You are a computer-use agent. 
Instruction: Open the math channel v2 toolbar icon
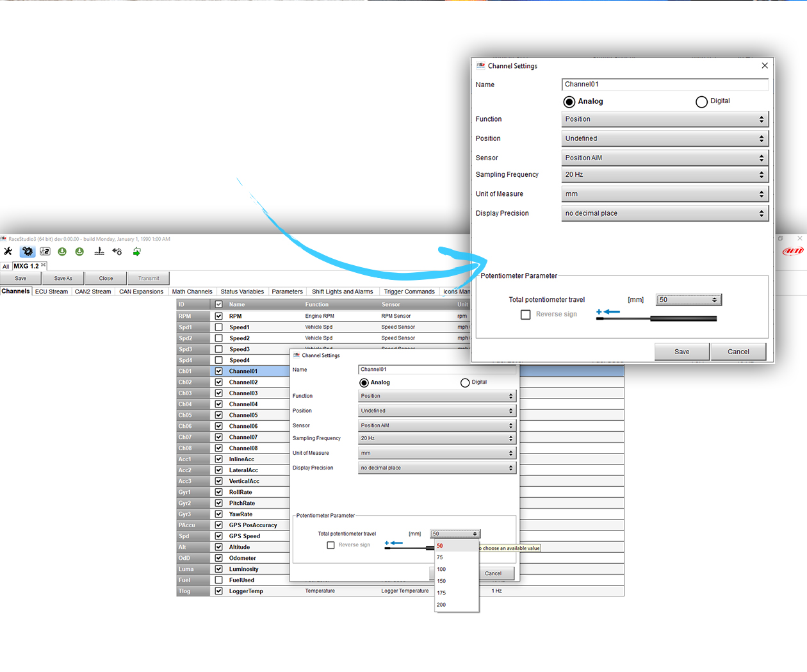[x=45, y=252]
